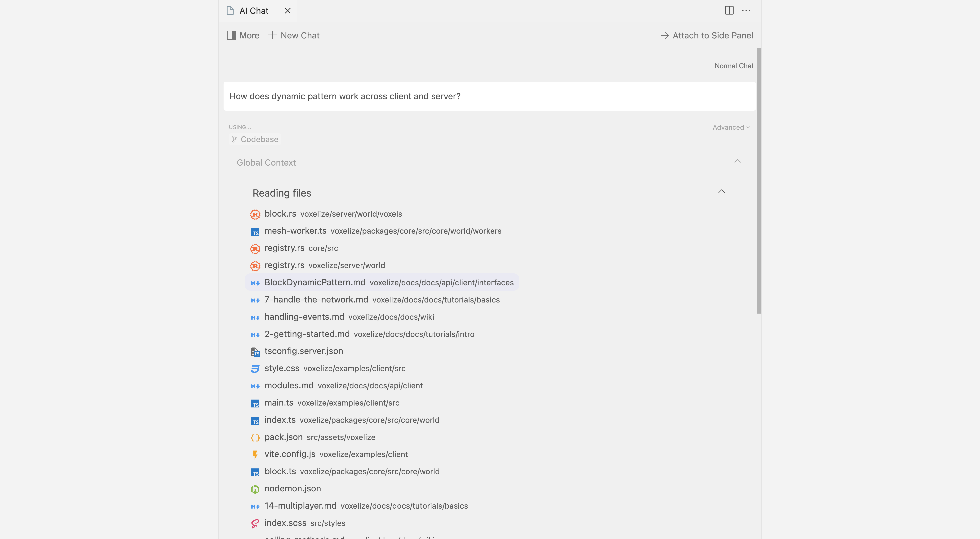This screenshot has width=980, height=539.
Task: Close the AI Chat tab
Action: click(288, 11)
